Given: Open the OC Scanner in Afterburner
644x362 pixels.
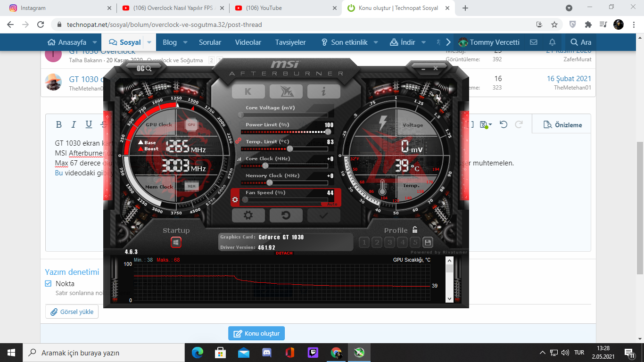Looking at the screenshot, I should (144, 68).
